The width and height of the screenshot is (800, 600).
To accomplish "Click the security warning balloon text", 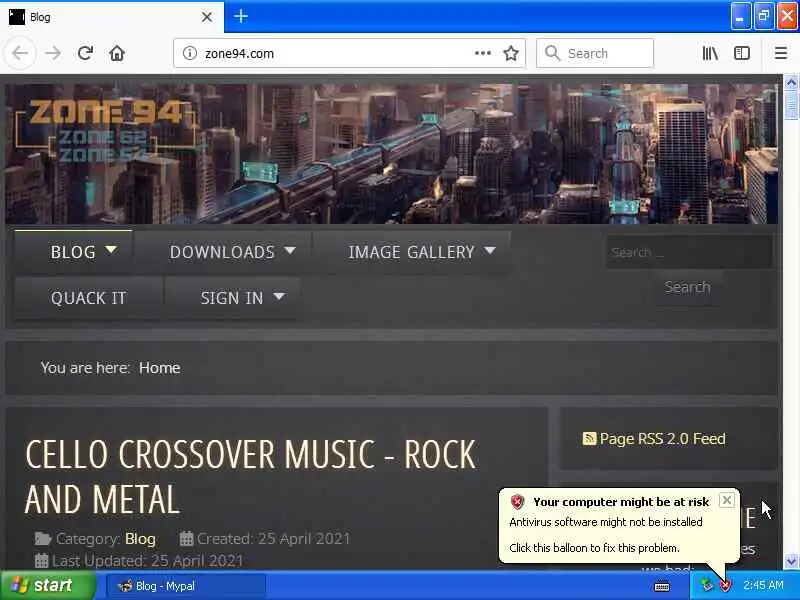I will pyautogui.click(x=606, y=535).
